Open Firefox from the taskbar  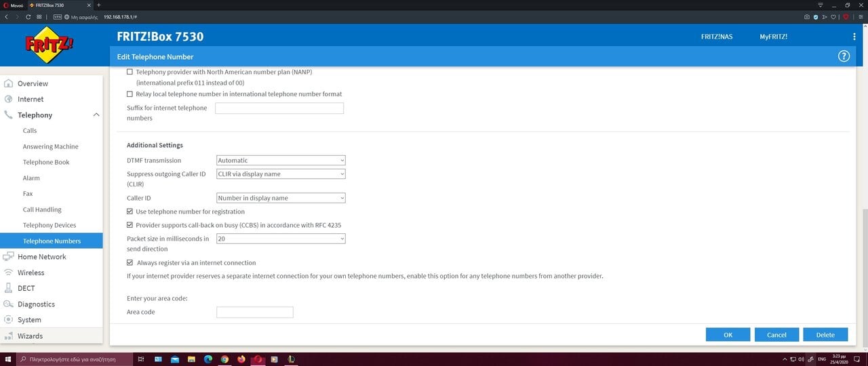pyautogui.click(x=241, y=359)
